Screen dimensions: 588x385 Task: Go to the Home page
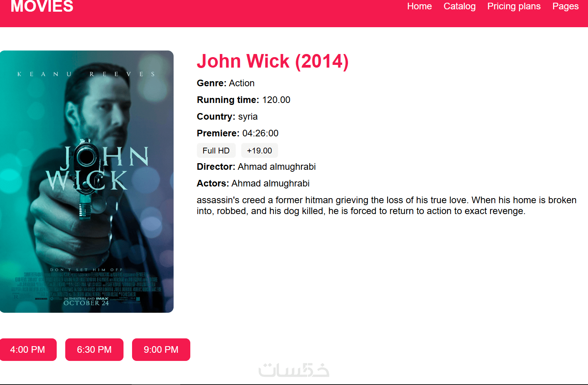click(419, 6)
